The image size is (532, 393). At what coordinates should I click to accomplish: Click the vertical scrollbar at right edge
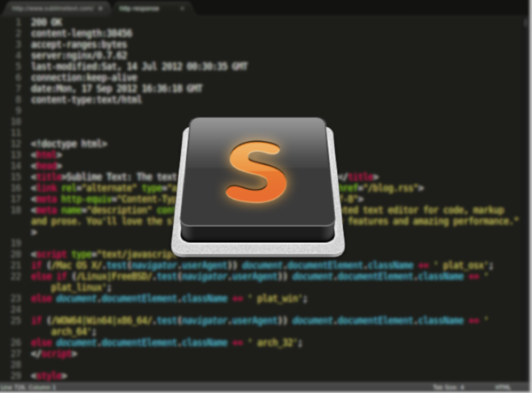(525, 23)
